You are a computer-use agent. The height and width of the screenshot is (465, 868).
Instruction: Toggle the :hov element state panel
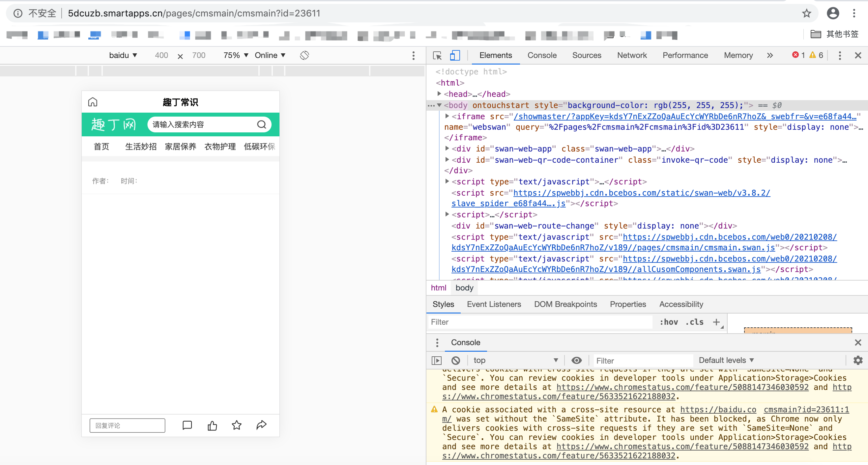[x=669, y=322]
